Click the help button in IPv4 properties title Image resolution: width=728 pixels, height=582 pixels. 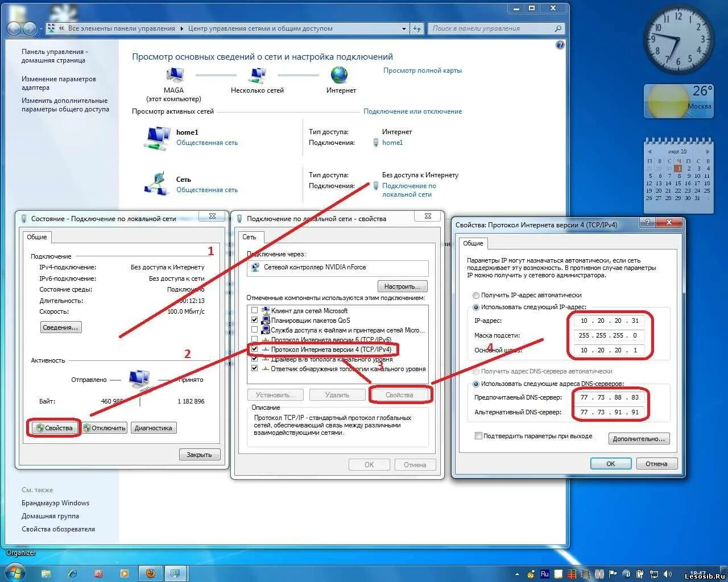tap(647, 222)
